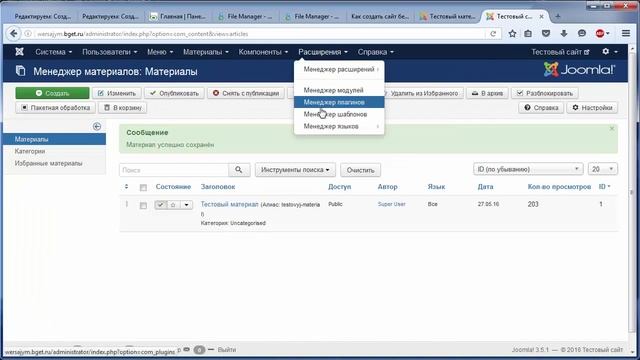The image size is (640, 360).
Task: Click the Изменить toolbar button
Action: pos(117,93)
